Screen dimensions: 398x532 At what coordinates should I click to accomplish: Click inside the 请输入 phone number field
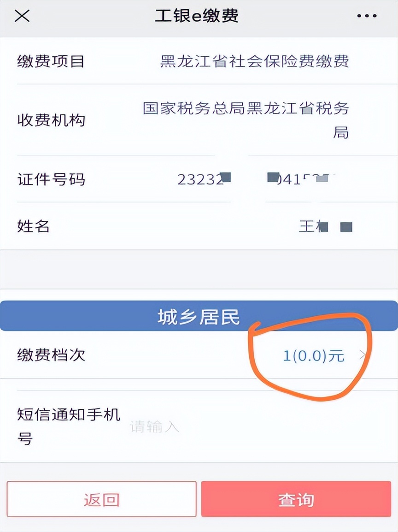[x=157, y=427]
